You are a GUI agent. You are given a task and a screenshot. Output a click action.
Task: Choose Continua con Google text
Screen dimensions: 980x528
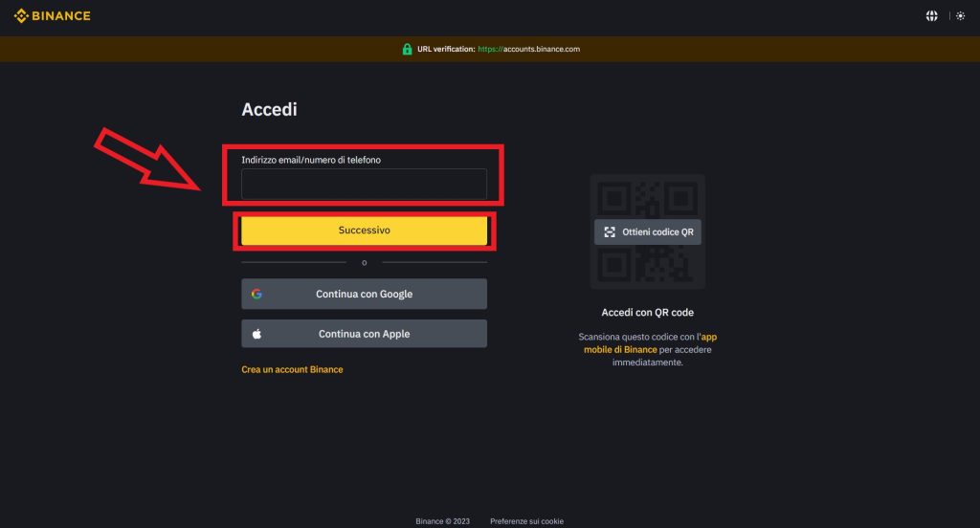click(364, 294)
